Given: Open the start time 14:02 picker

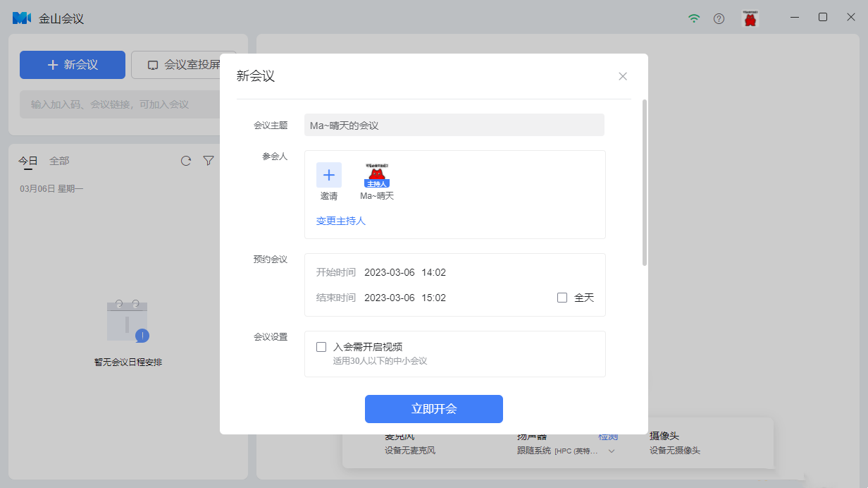Looking at the screenshot, I should point(433,272).
